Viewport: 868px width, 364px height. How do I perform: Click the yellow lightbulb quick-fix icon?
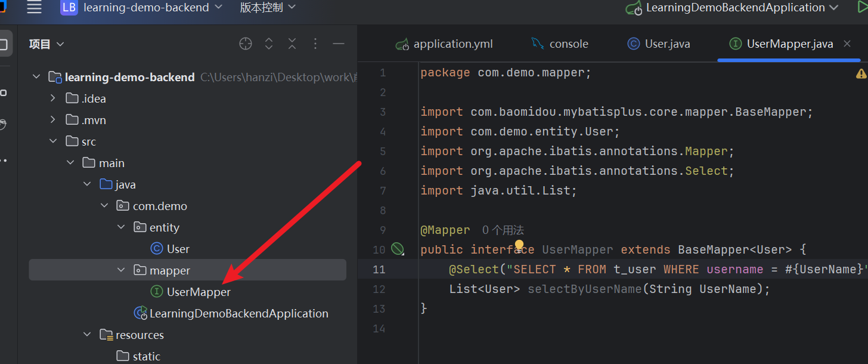coord(519,245)
